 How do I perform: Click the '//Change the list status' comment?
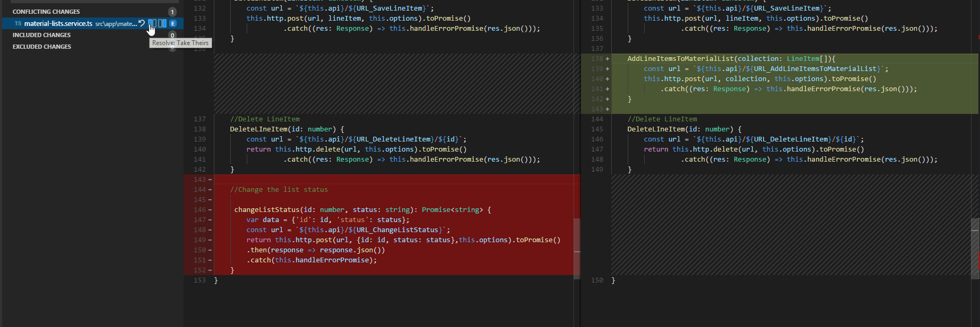click(x=279, y=190)
